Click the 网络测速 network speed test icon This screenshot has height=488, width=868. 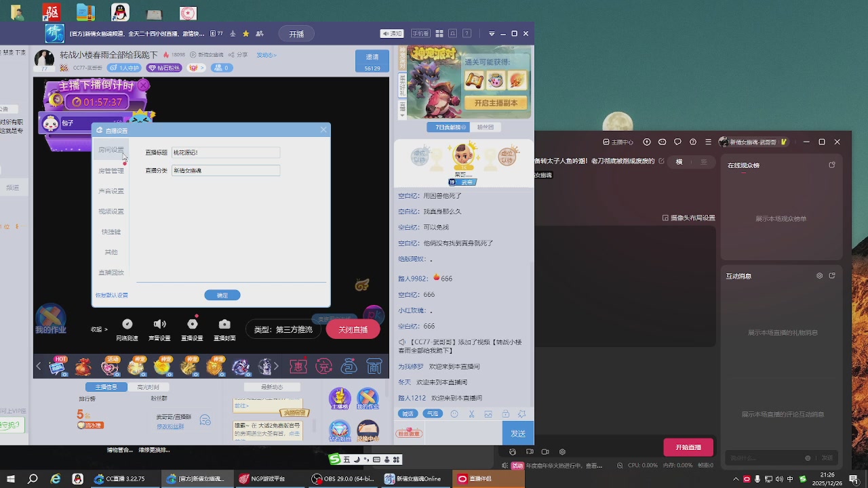(127, 325)
